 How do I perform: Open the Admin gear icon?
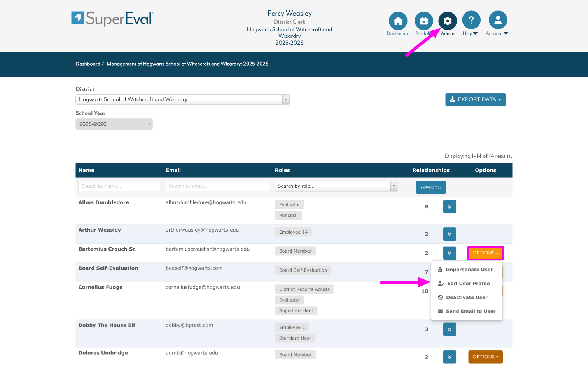coord(448,21)
